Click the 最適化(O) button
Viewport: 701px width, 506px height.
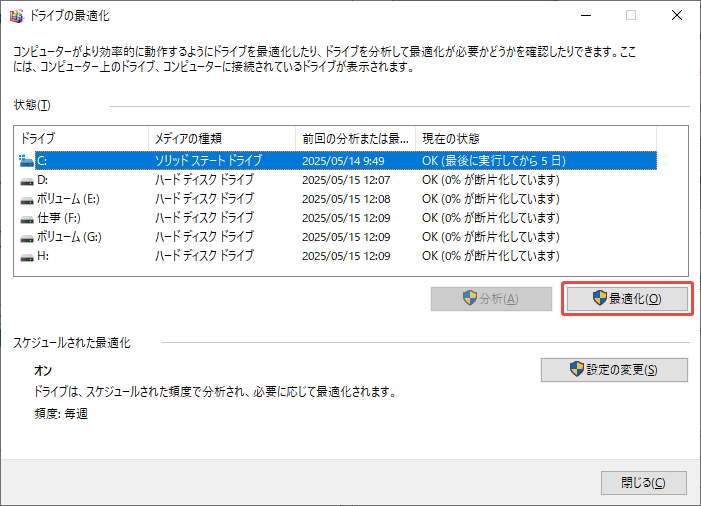tap(627, 299)
